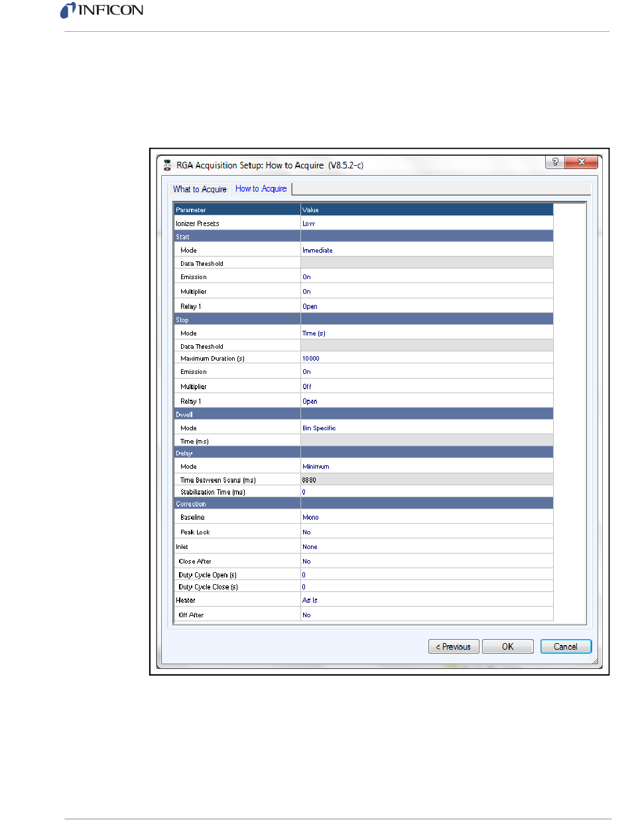Change the Peak Lock value 'No'
This screenshot has width=630, height=840.
427,532
